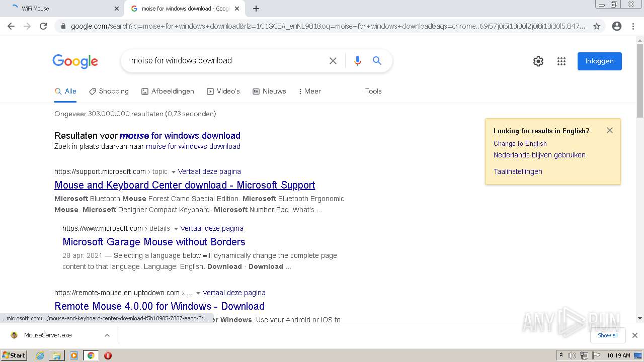Open Google settings gear
This screenshot has width=644, height=362.
click(x=538, y=61)
